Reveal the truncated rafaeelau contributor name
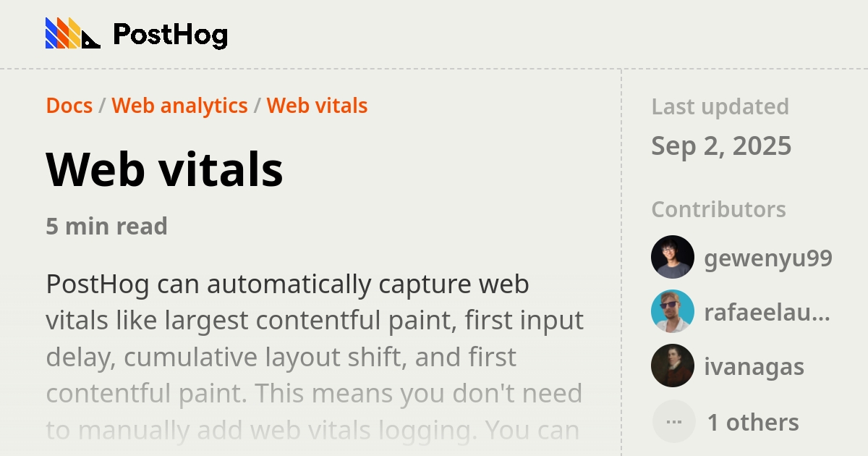 tap(767, 311)
